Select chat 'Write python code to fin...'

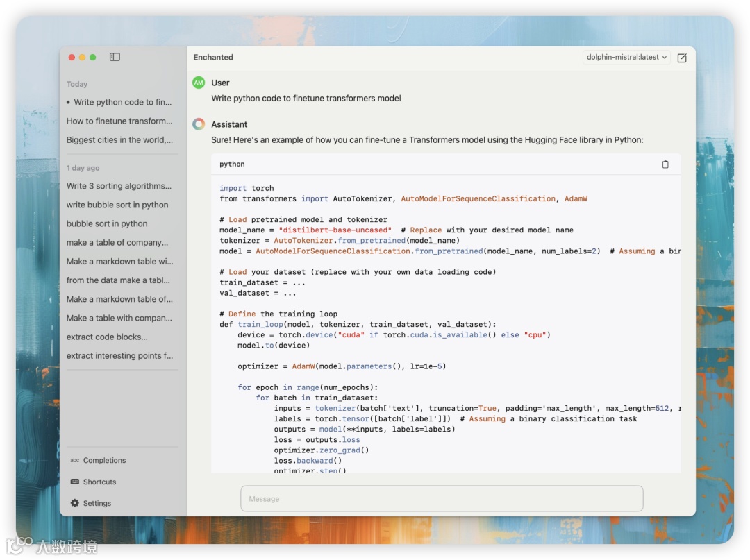(x=122, y=102)
